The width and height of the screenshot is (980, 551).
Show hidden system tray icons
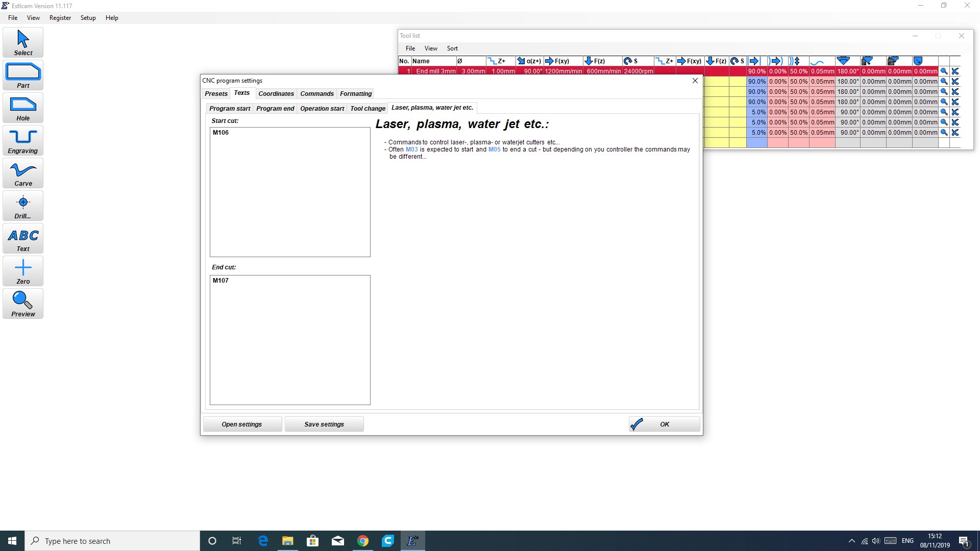pyautogui.click(x=851, y=541)
